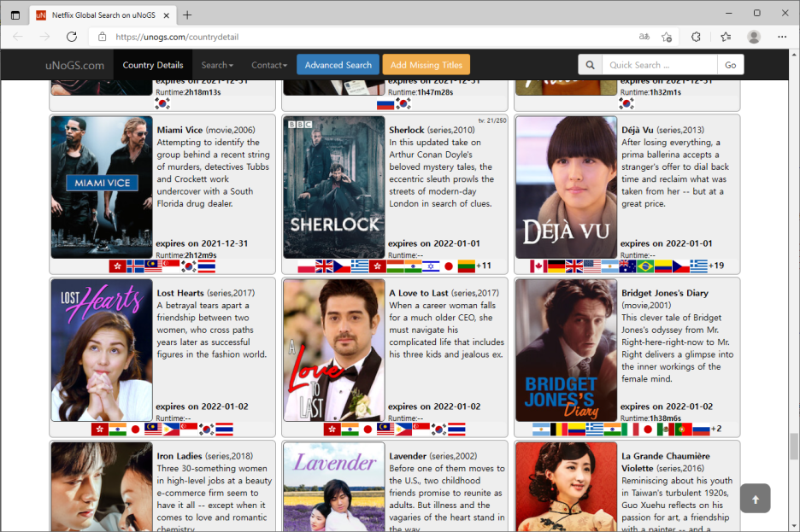Open the Country Details nav tab
This screenshot has width=800, height=532.
tap(152, 65)
